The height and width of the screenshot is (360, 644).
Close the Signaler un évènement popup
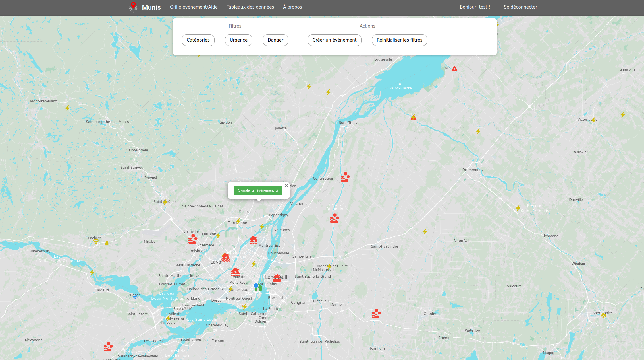[x=286, y=186]
